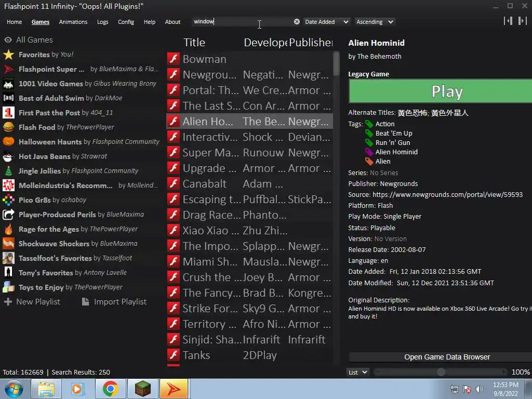This screenshot has height=399, width=532.
Task: Sort by the Title column header
Action: coord(194,43)
